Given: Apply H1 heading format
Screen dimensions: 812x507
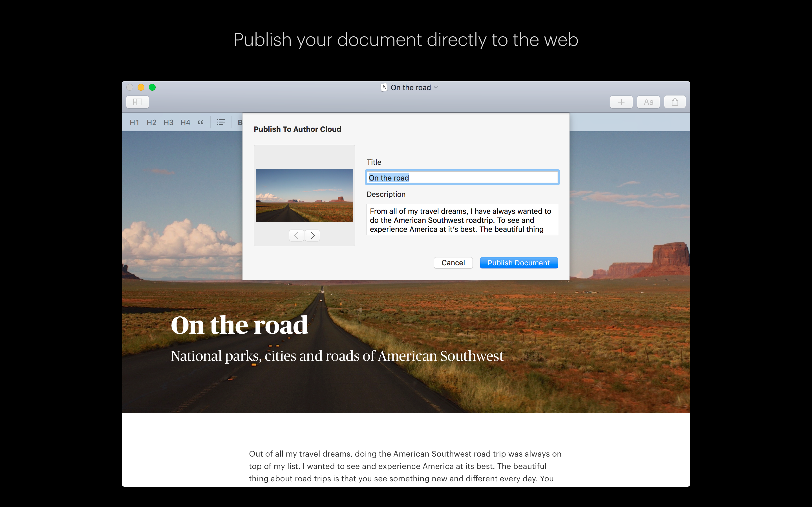Looking at the screenshot, I should tap(134, 123).
